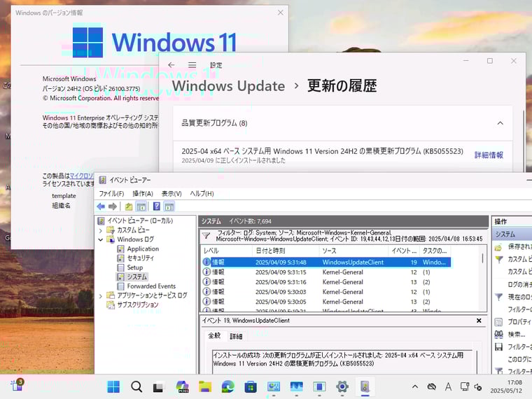
Task: Open the hamburger navigation menu in Settings
Action: (192, 65)
